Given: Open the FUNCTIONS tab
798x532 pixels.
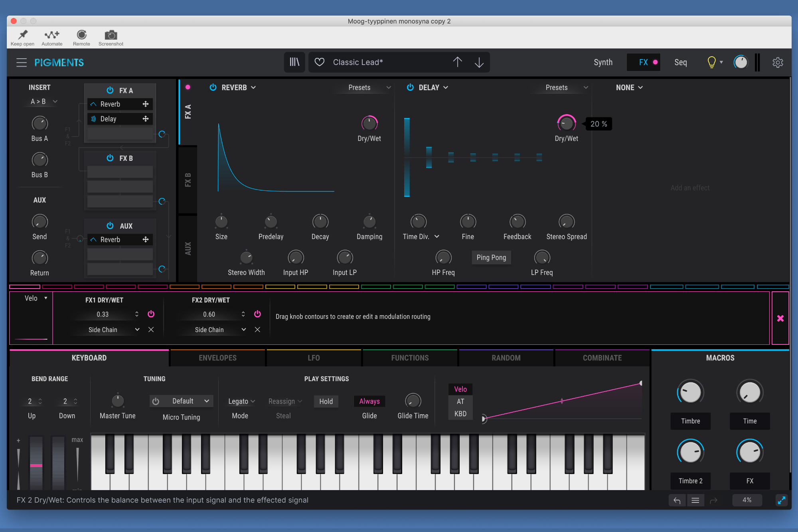Looking at the screenshot, I should coord(410,358).
